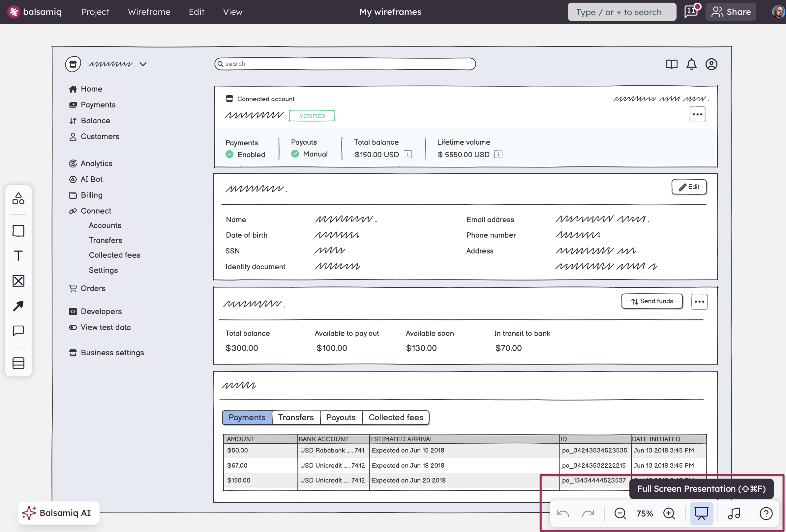Open Payments in the sidebar
Image resolution: width=786 pixels, height=532 pixels.
click(x=92, y=105)
